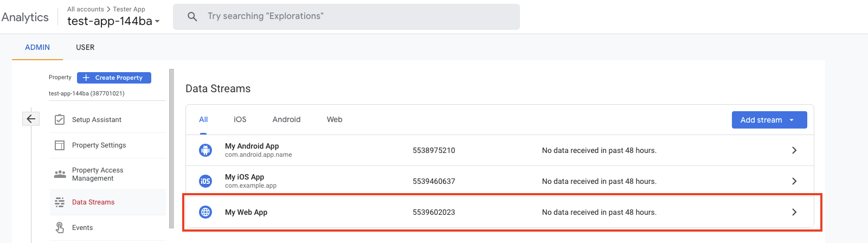Click the Property Access Management people icon

coord(60,174)
